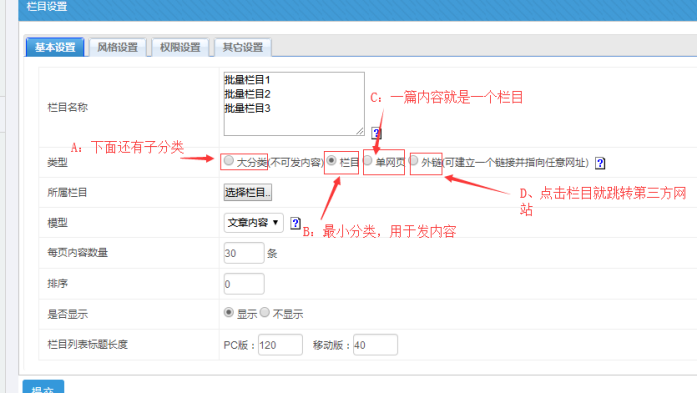
Task: Open the 风格设置 tab
Action: pyautogui.click(x=118, y=47)
